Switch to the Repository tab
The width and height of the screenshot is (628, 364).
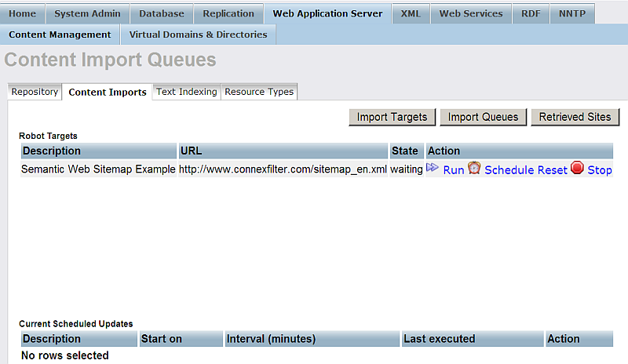click(35, 92)
